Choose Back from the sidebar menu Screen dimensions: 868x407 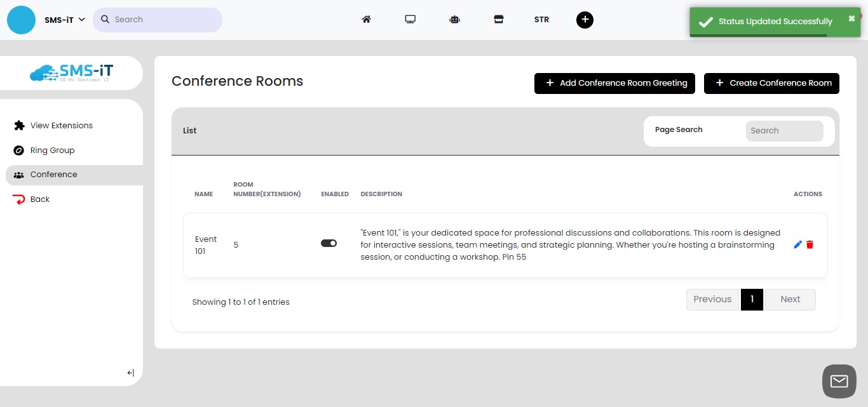click(x=39, y=199)
